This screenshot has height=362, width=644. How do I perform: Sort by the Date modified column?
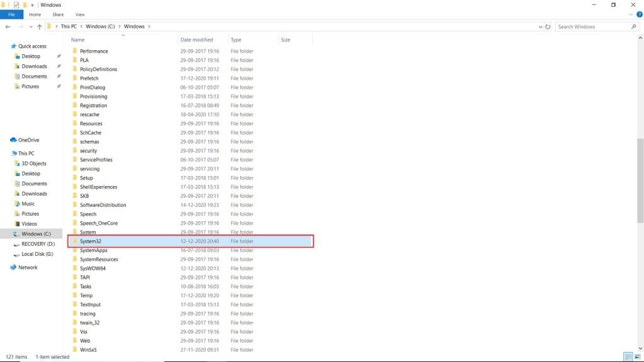pyautogui.click(x=197, y=40)
